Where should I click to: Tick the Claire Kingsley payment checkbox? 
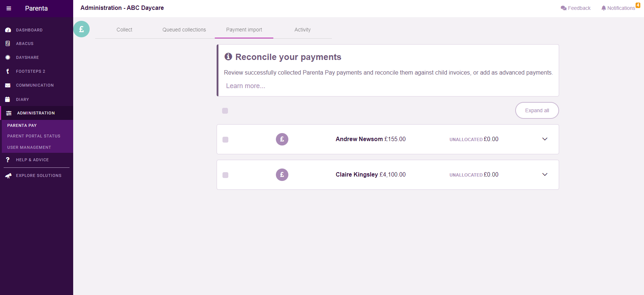(225, 175)
